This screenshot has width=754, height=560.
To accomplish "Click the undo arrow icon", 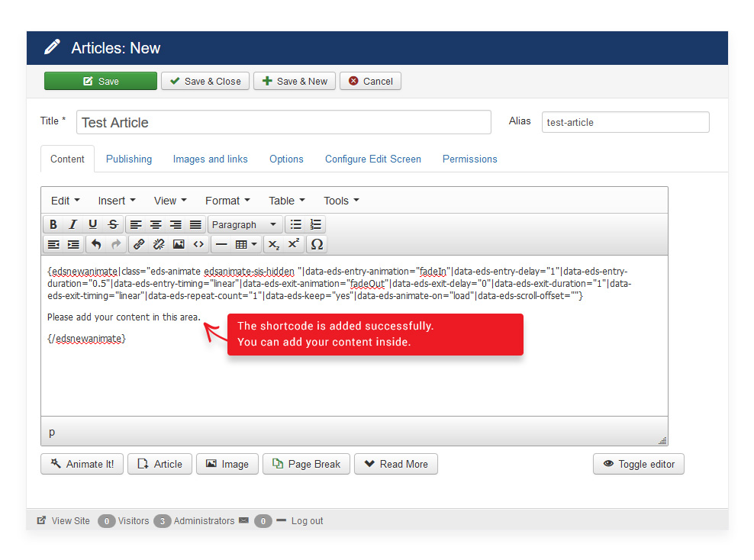I will 96,244.
